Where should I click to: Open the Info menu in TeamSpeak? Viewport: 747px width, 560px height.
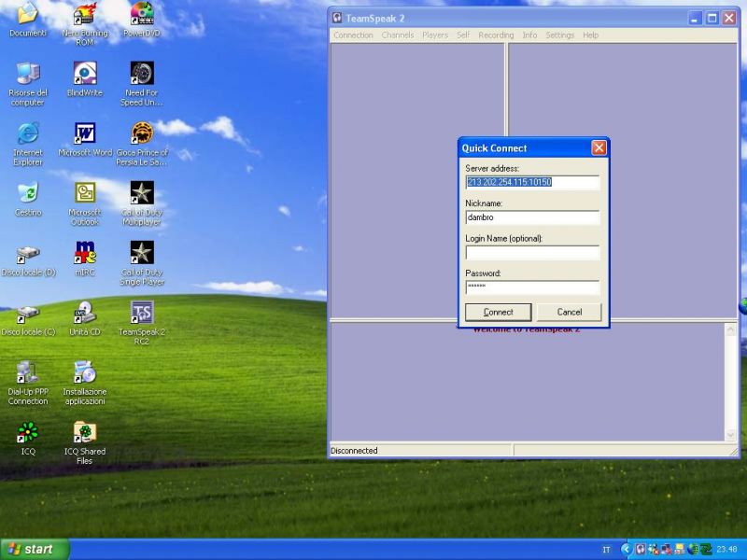(x=529, y=35)
